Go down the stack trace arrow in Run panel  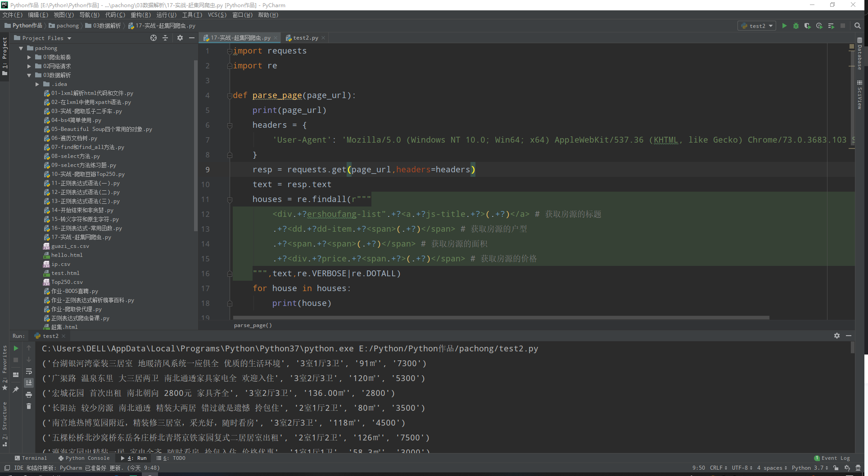[x=29, y=360]
